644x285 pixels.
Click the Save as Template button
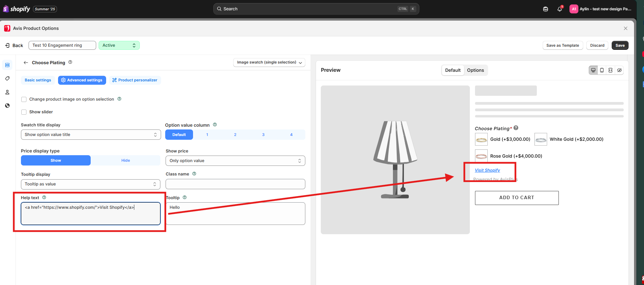click(562, 45)
